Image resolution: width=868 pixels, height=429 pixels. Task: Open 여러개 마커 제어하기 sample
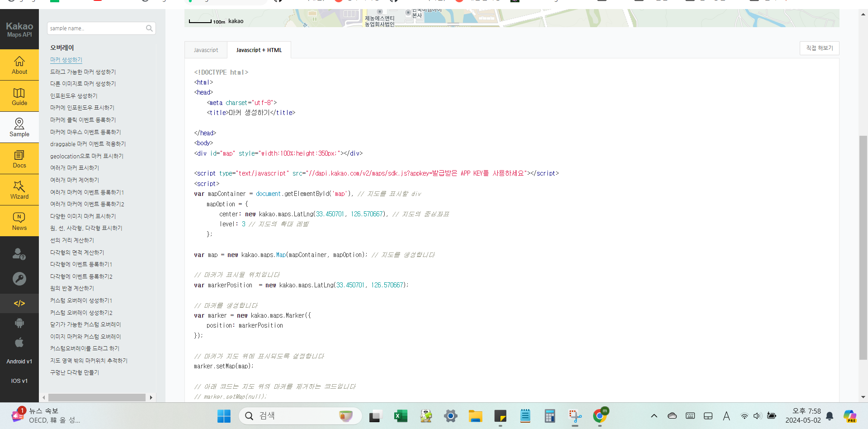(74, 180)
